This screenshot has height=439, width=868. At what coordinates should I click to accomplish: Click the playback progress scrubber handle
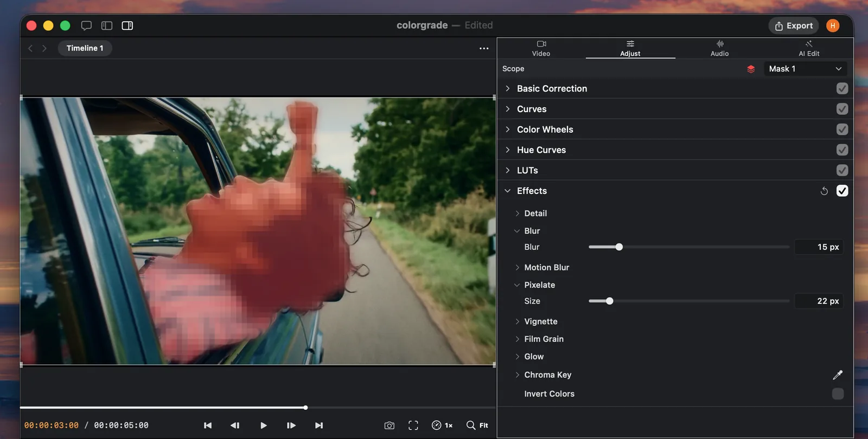click(x=305, y=408)
